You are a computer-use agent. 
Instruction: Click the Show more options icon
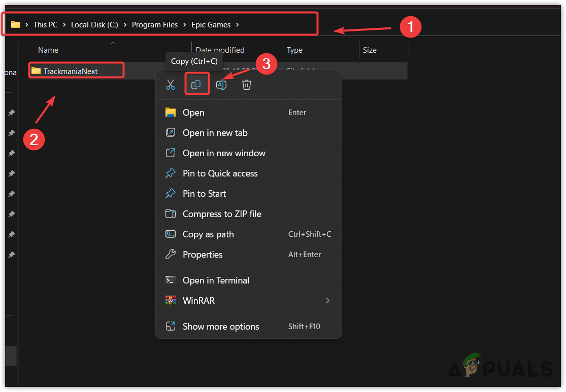coord(171,326)
